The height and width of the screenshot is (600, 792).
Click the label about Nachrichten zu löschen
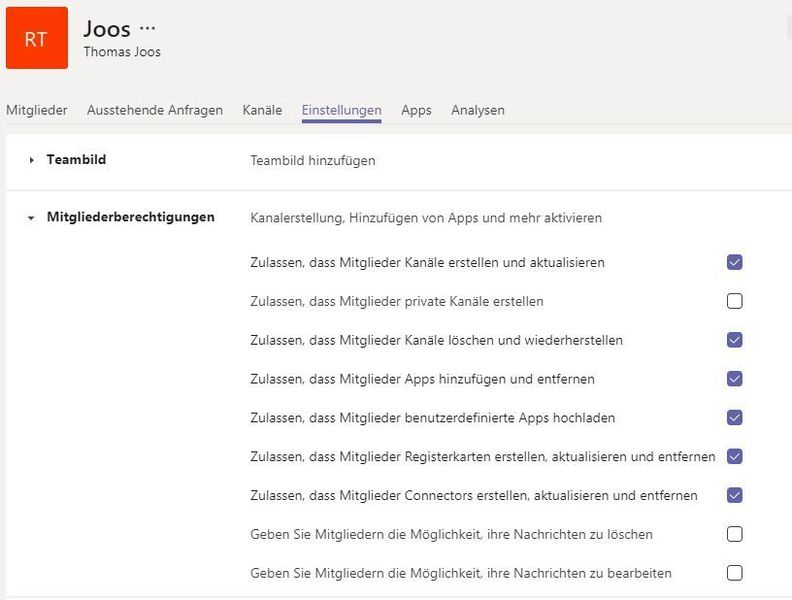[451, 534]
